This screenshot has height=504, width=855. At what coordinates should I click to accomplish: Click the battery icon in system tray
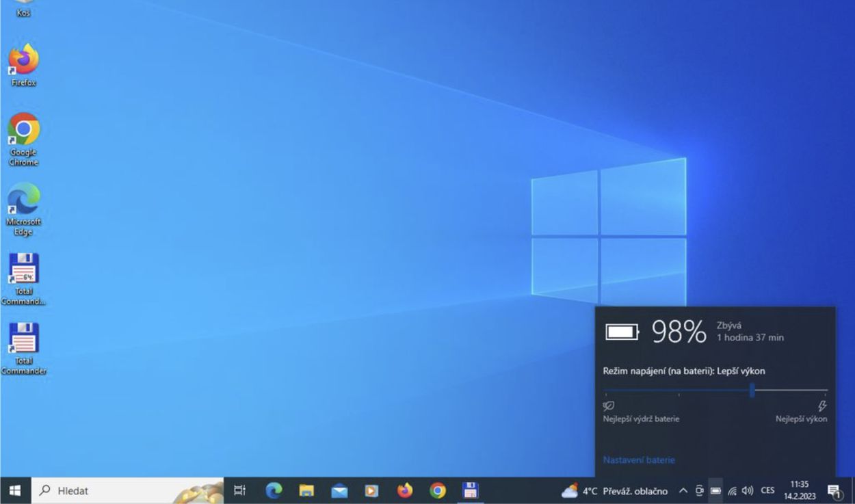pyautogui.click(x=715, y=490)
